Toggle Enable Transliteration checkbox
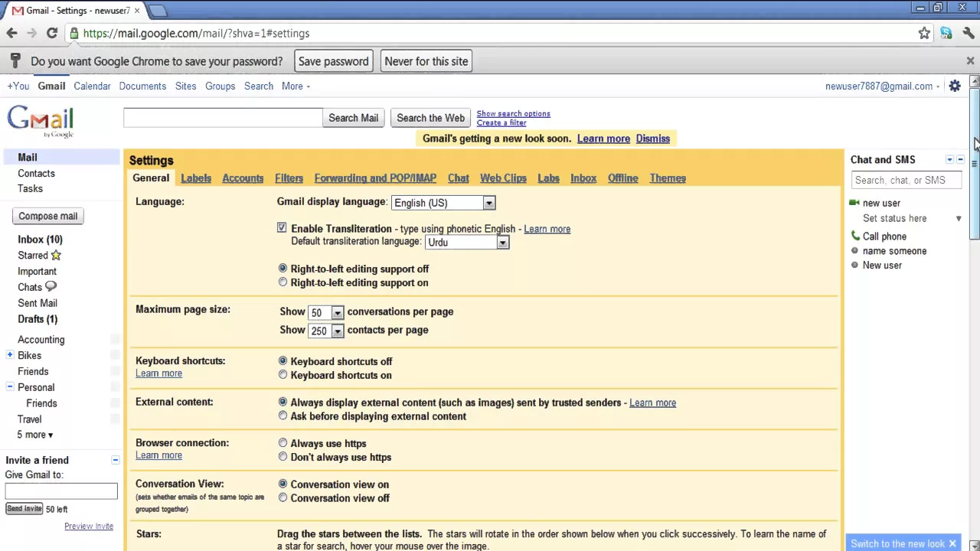Screen dimensions: 980x551 tap(282, 228)
